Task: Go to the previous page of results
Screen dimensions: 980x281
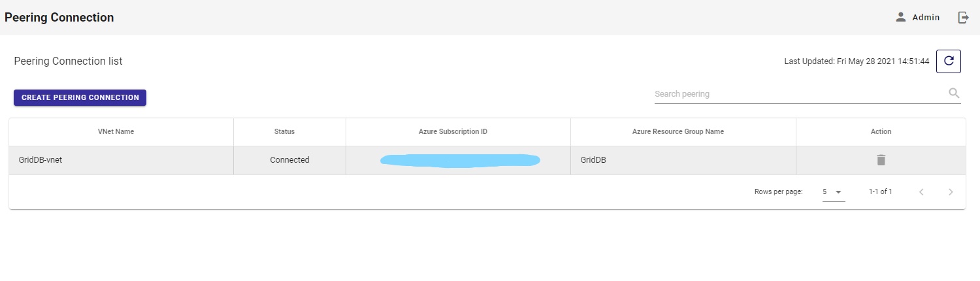Action: 921,192
